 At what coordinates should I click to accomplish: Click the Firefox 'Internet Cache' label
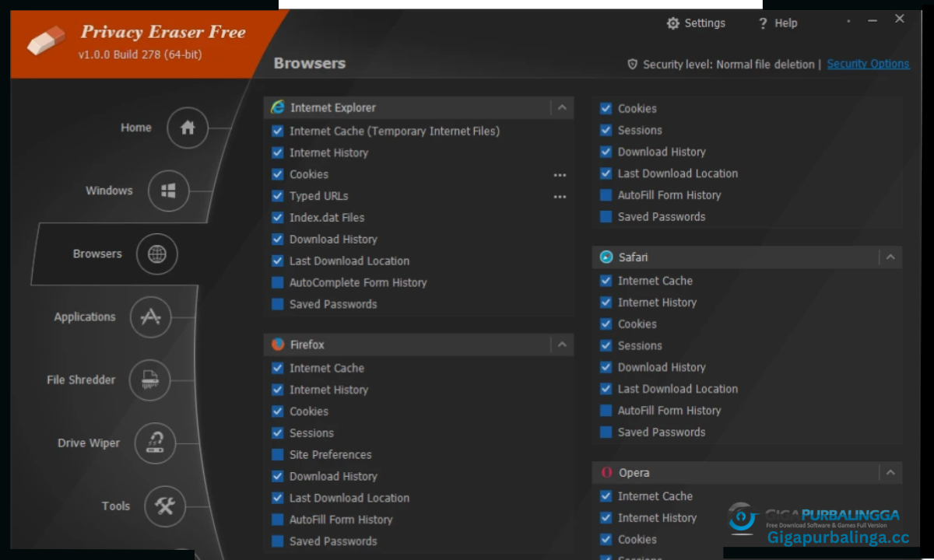pyautogui.click(x=327, y=369)
